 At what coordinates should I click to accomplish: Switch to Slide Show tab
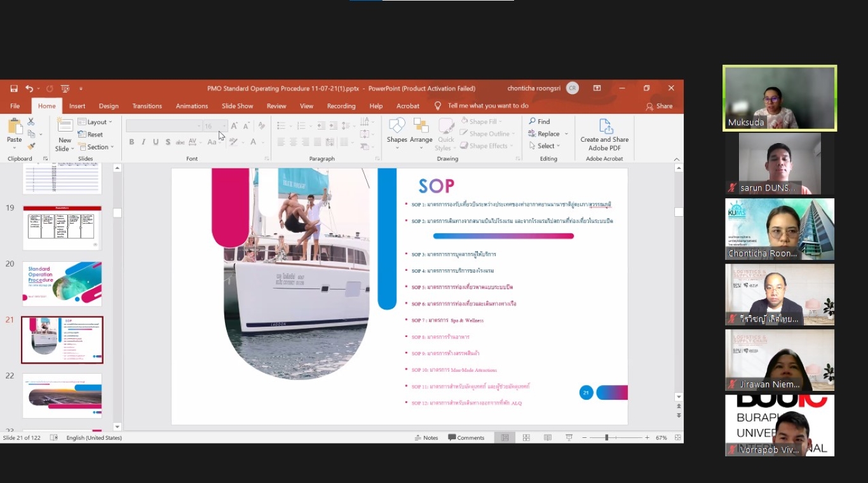point(238,106)
